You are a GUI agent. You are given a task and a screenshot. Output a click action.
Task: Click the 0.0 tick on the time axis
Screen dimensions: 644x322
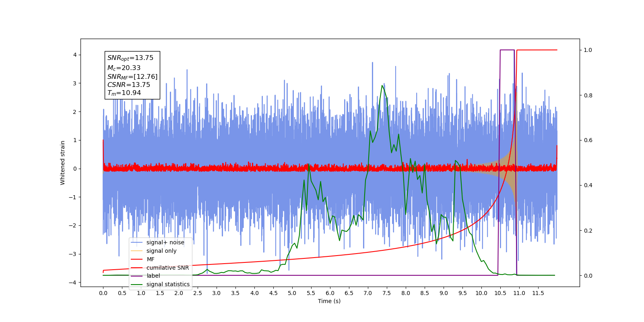point(103,293)
